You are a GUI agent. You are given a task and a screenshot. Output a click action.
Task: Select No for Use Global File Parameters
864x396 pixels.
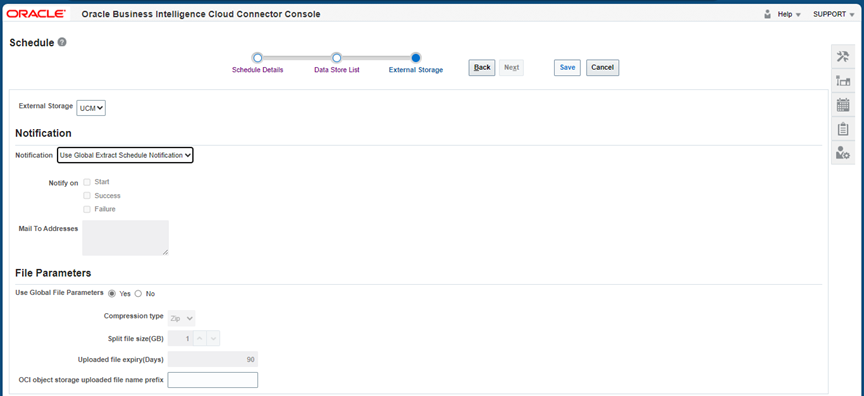pos(138,294)
